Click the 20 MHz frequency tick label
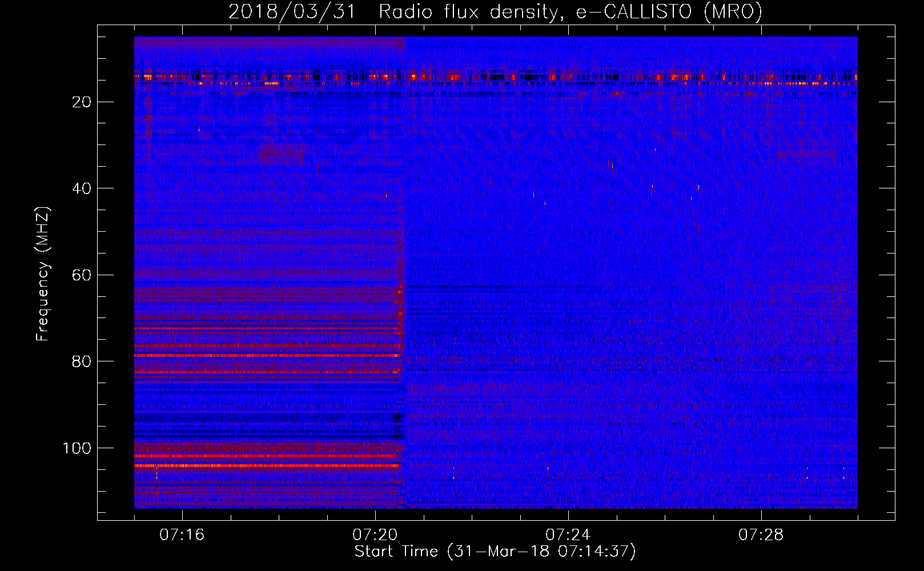The width and height of the screenshot is (924, 571). click(82, 102)
